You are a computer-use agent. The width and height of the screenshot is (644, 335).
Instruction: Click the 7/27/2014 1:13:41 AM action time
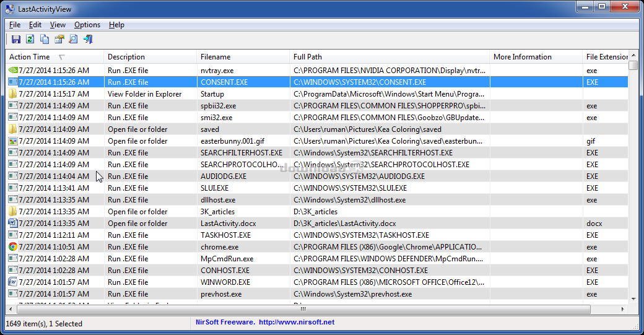click(54, 188)
